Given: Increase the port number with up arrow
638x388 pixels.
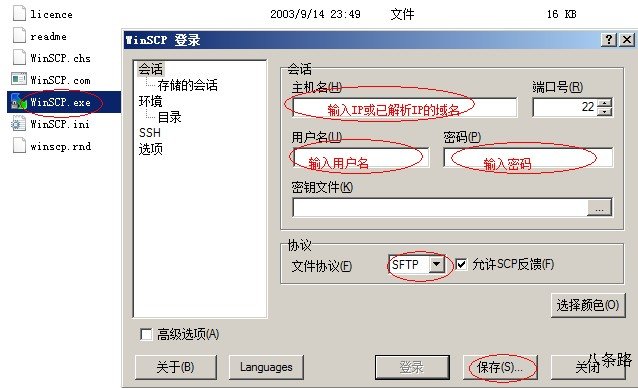Looking at the screenshot, I should point(605,103).
